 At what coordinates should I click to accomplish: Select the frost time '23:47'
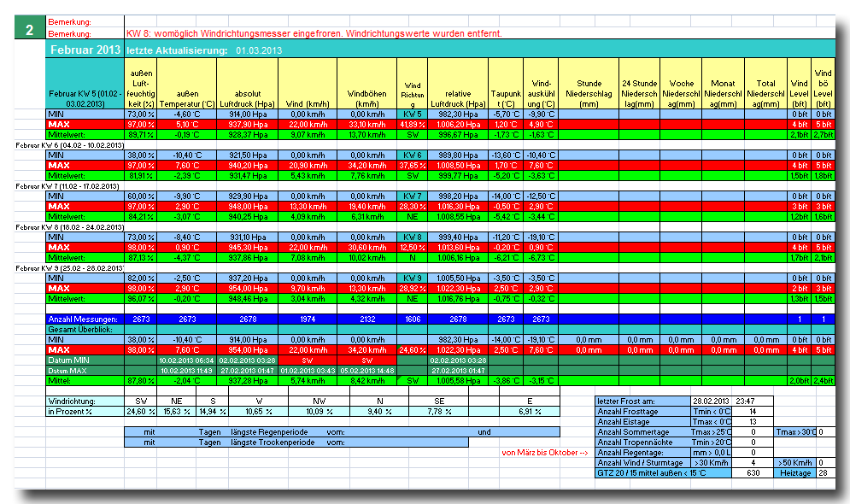tap(745, 401)
